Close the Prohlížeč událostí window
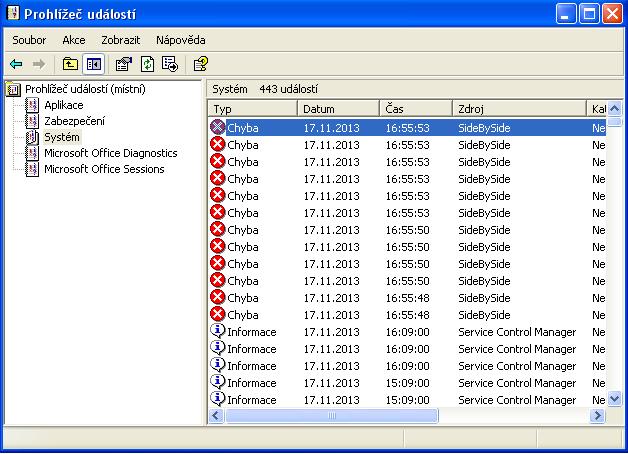The image size is (628, 454). [612, 14]
